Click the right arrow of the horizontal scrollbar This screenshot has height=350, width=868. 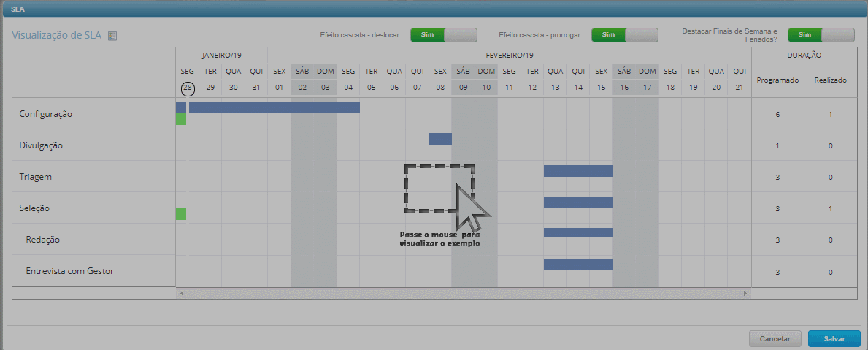(x=745, y=293)
